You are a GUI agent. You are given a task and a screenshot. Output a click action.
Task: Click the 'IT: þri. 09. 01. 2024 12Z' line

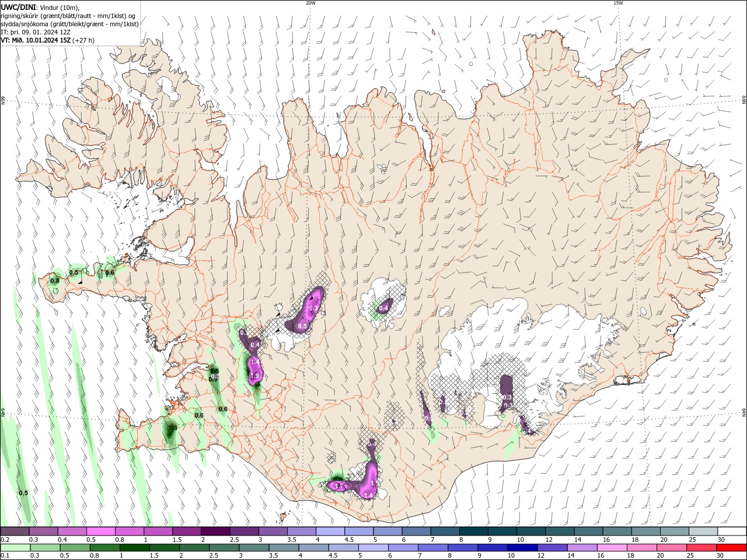tap(36, 32)
